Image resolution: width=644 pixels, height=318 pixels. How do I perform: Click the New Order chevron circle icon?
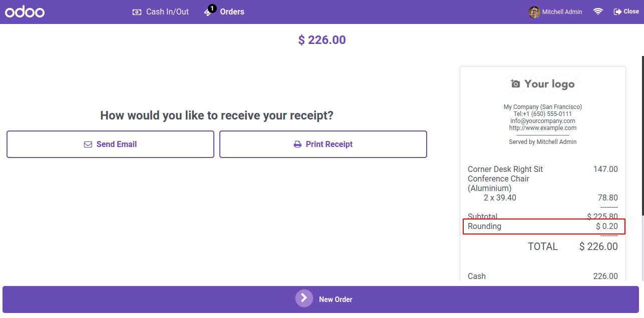[304, 298]
